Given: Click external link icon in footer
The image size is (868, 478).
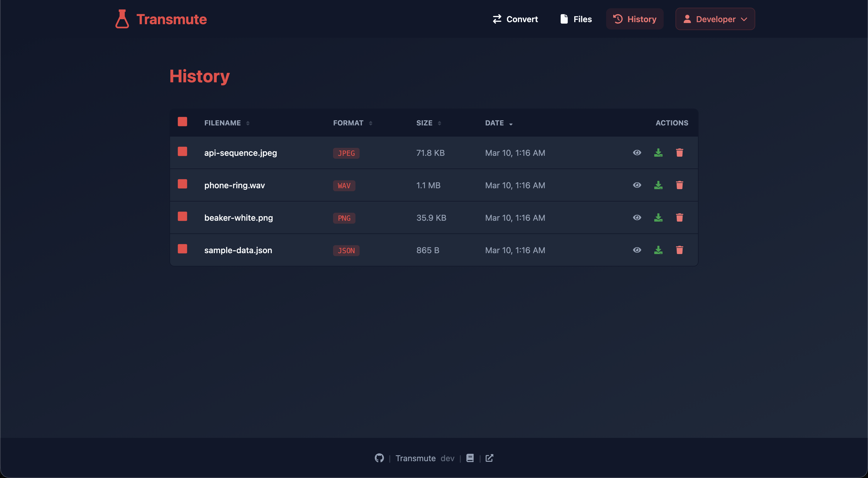Looking at the screenshot, I should point(489,458).
